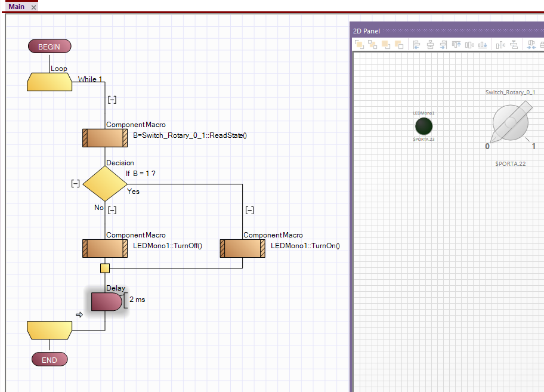Viewport: 544px width, 392px height.
Task: Click the Bring to front icon
Action: click(x=386, y=45)
